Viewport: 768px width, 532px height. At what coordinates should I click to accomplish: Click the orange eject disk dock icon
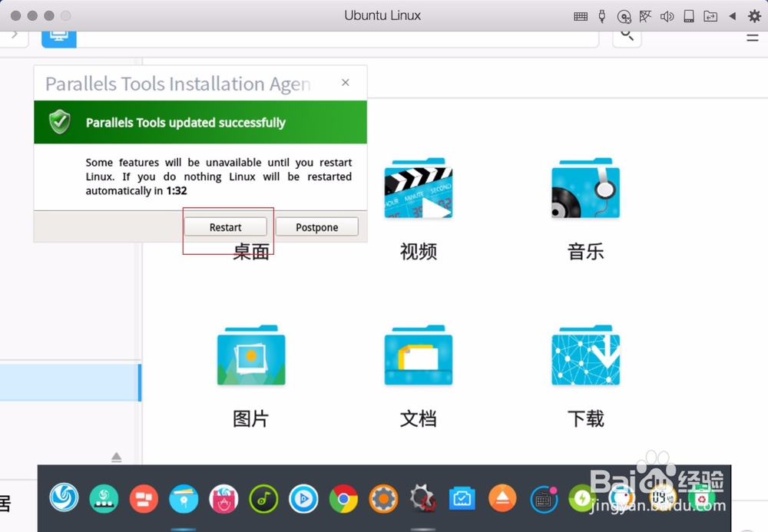(502, 499)
